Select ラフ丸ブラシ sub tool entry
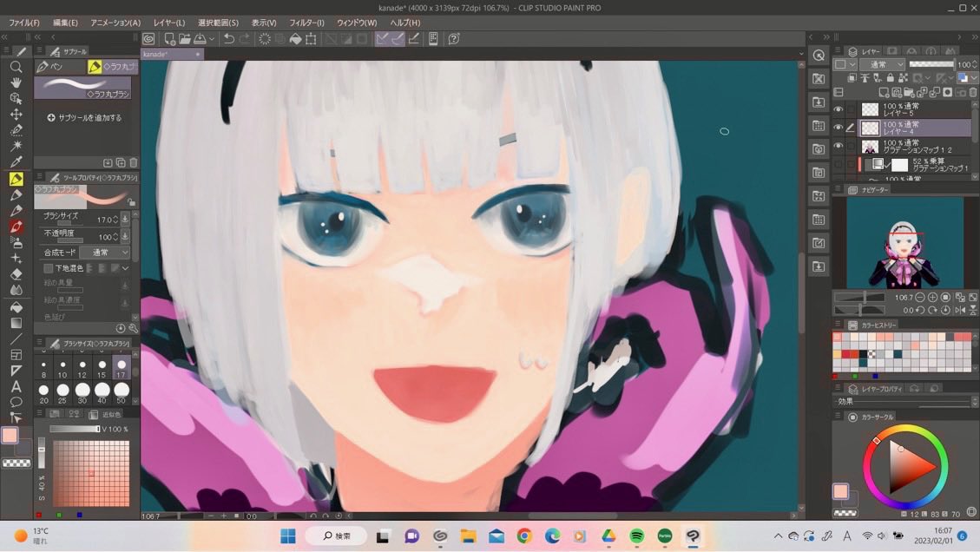Image resolution: width=980 pixels, height=552 pixels. 82,88
